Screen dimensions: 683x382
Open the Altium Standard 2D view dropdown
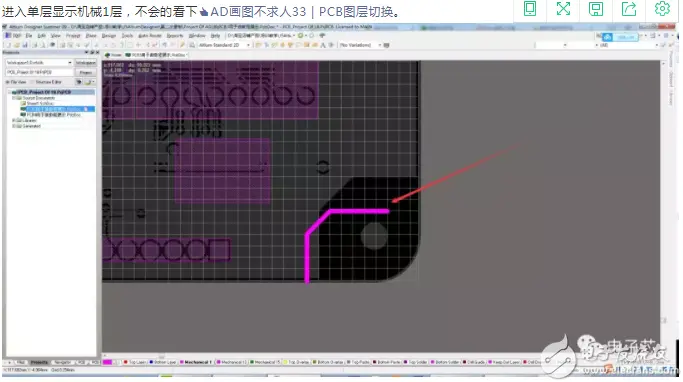coord(225,45)
